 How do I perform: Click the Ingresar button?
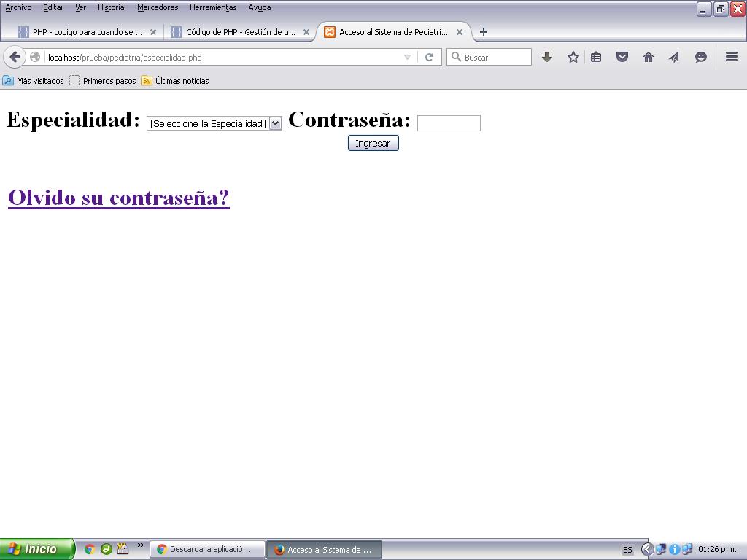(373, 143)
